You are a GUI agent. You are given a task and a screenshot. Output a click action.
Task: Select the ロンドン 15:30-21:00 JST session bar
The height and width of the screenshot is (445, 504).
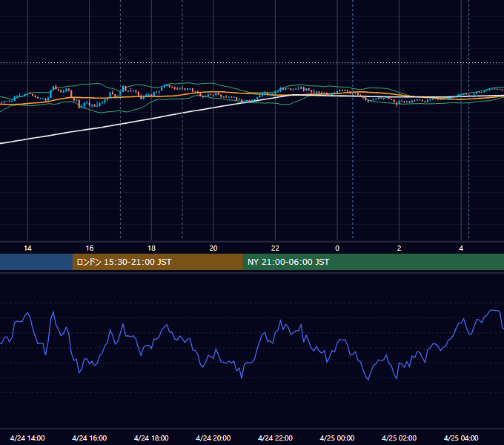[x=157, y=262]
